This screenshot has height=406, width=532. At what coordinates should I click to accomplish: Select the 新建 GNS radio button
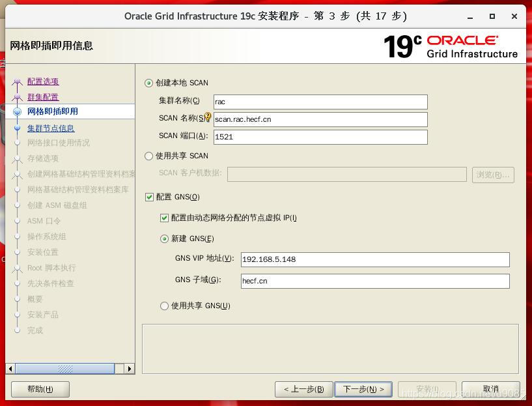[x=164, y=239]
